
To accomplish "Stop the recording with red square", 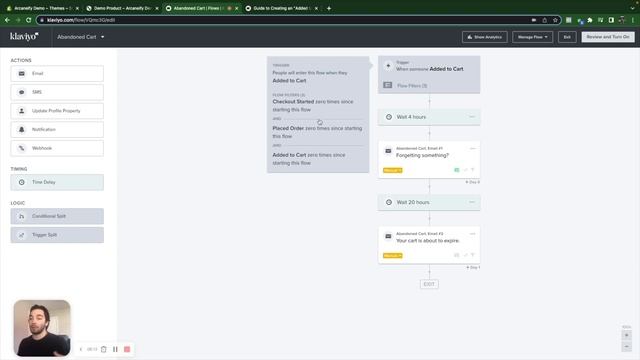I will [x=127, y=349].
